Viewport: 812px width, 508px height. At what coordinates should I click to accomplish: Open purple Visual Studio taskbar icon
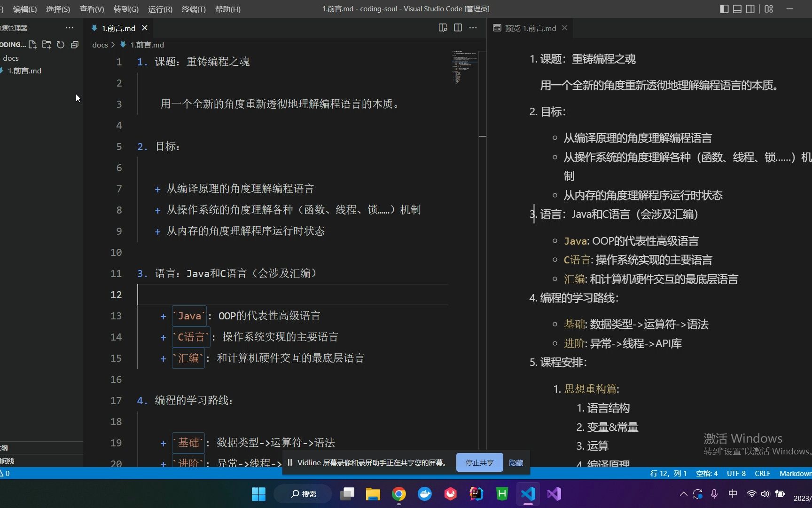click(554, 494)
